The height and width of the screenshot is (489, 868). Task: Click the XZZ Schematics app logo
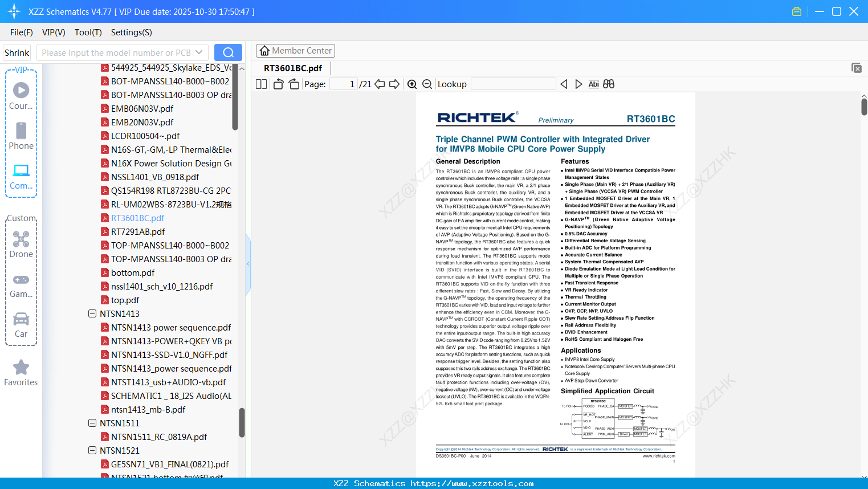click(14, 11)
